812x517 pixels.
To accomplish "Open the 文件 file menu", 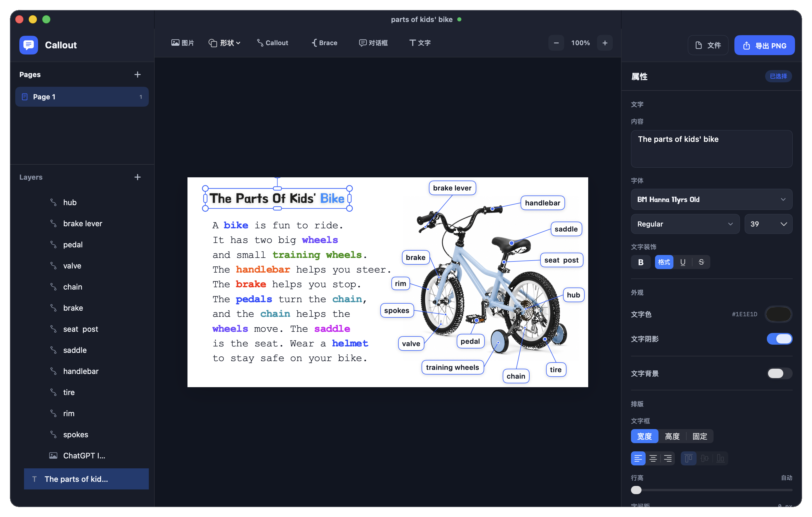I will 708,45.
